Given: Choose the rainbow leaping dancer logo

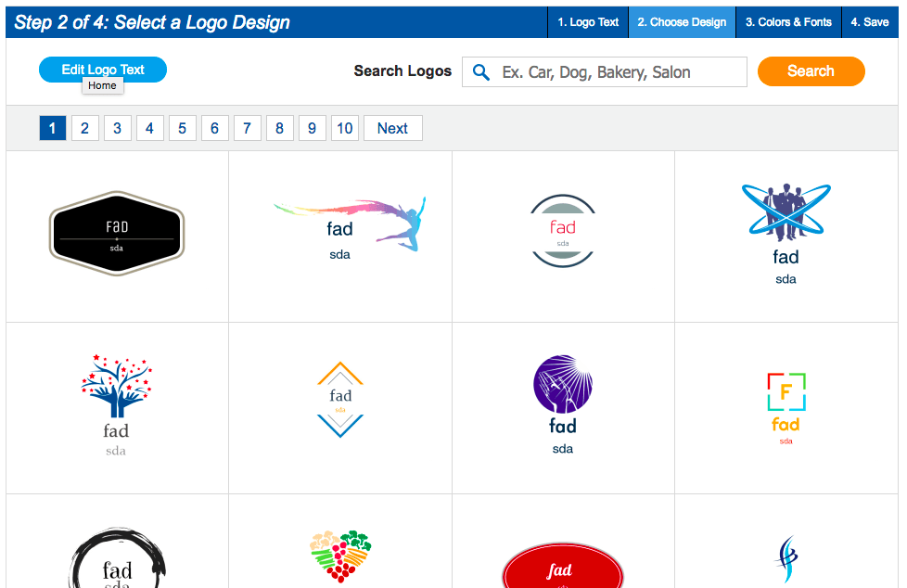Looking at the screenshot, I should coord(350,228).
